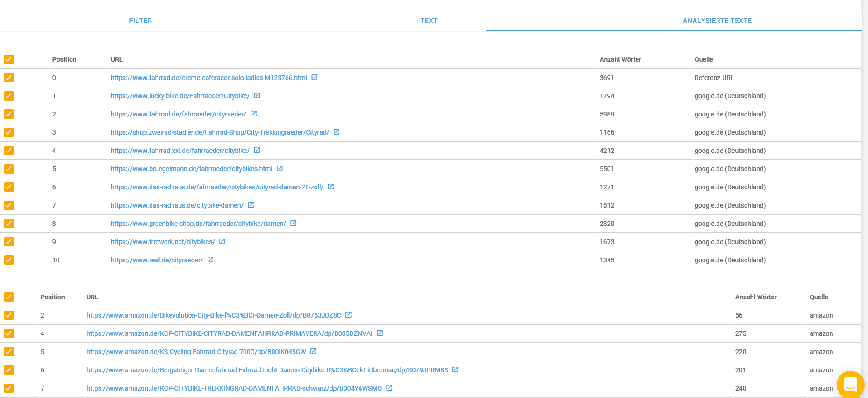The height and width of the screenshot is (398, 868).
Task: Uncheck the das-radhaus cityrad-damen-28-zoll row
Action: tap(9, 187)
